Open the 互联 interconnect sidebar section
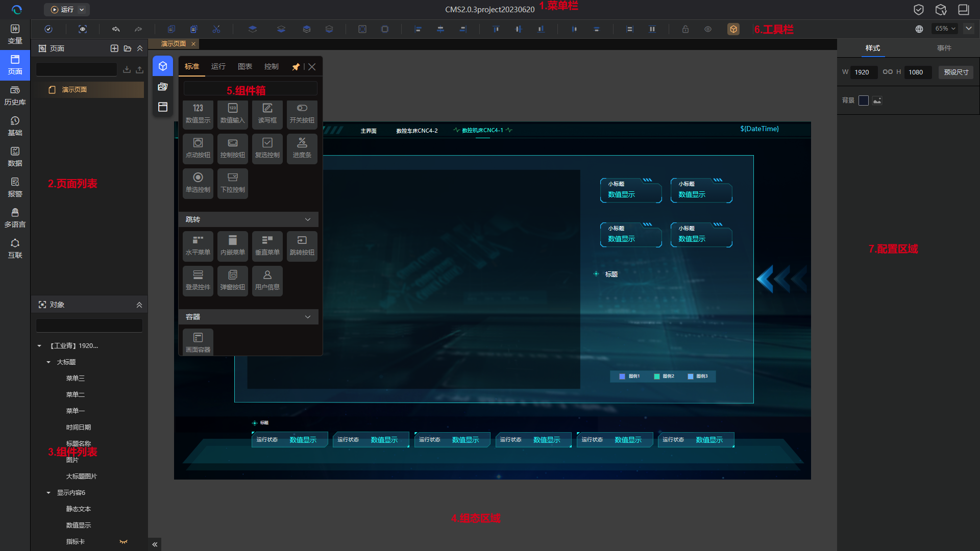 15,248
